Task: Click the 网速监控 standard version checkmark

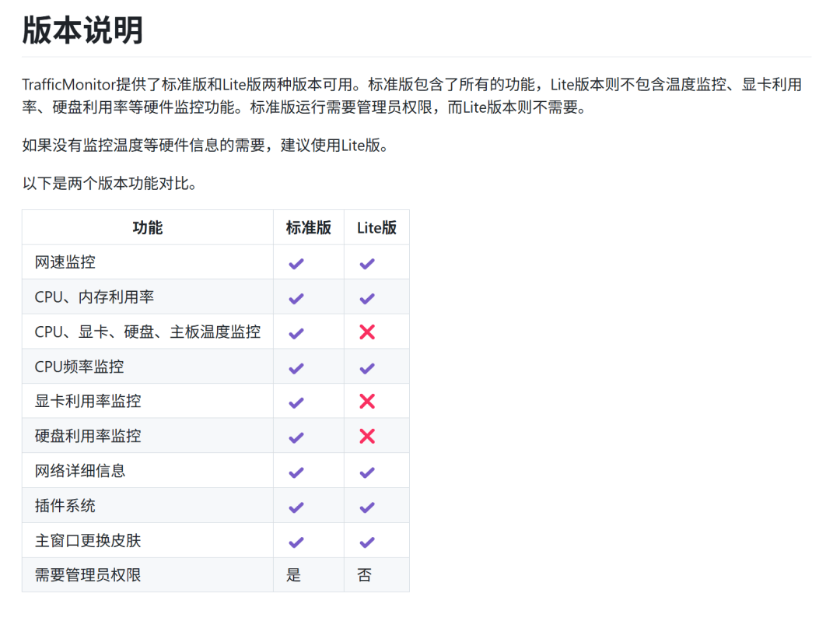Action: pos(296,263)
